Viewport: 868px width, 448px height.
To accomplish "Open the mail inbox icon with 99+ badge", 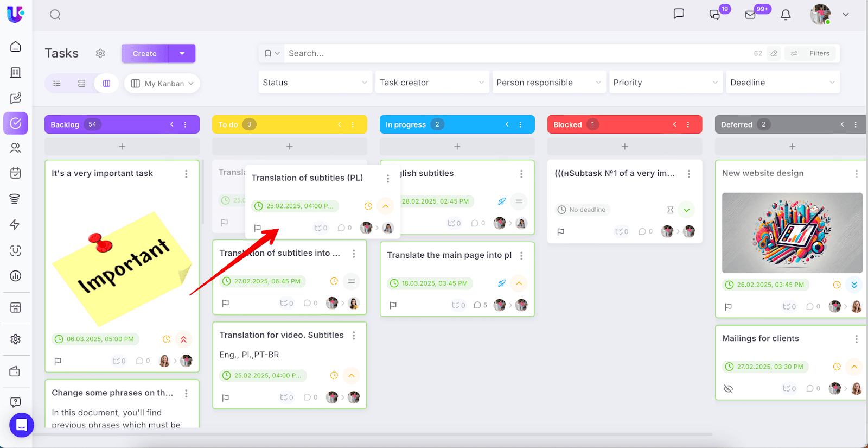I will coord(751,15).
